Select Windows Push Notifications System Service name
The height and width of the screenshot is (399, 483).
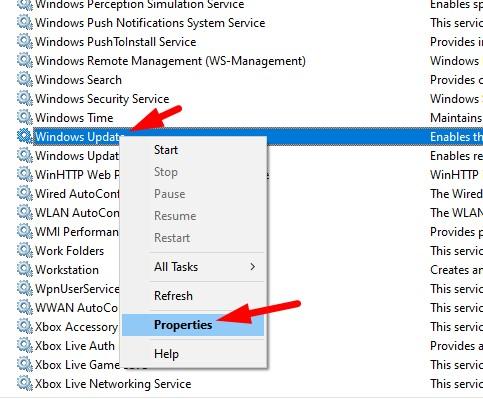150,23
